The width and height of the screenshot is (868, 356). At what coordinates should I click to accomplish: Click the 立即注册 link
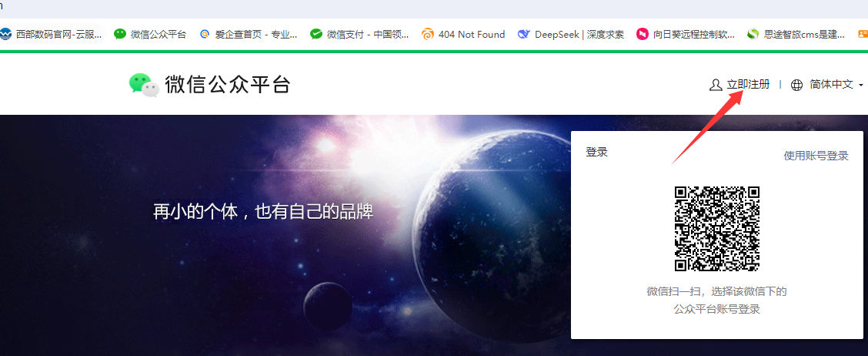click(748, 85)
